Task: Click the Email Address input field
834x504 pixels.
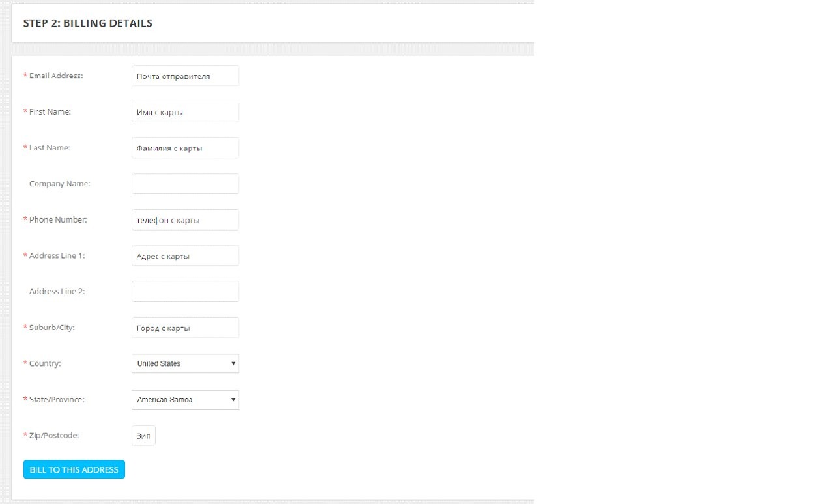Action: click(185, 76)
